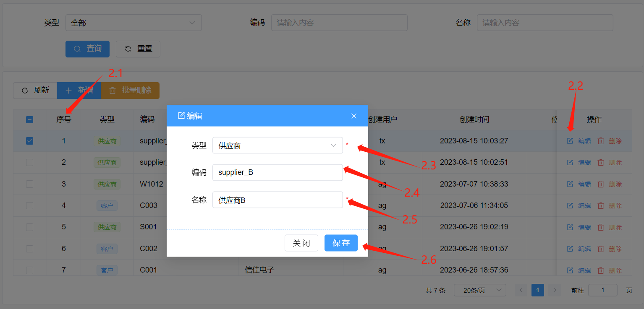Open the 20条/页 page size dropdown
Image resolution: width=644 pixels, height=309 pixels.
(479, 290)
